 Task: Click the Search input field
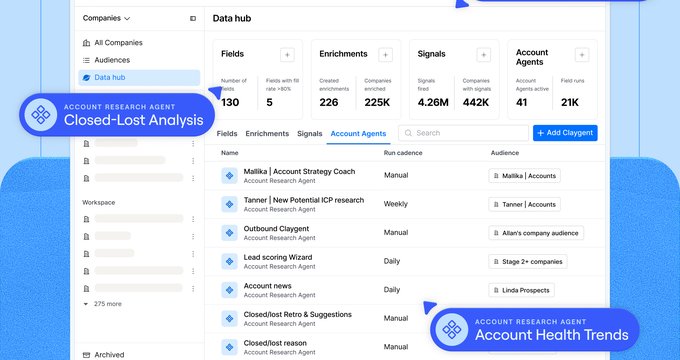(463, 133)
